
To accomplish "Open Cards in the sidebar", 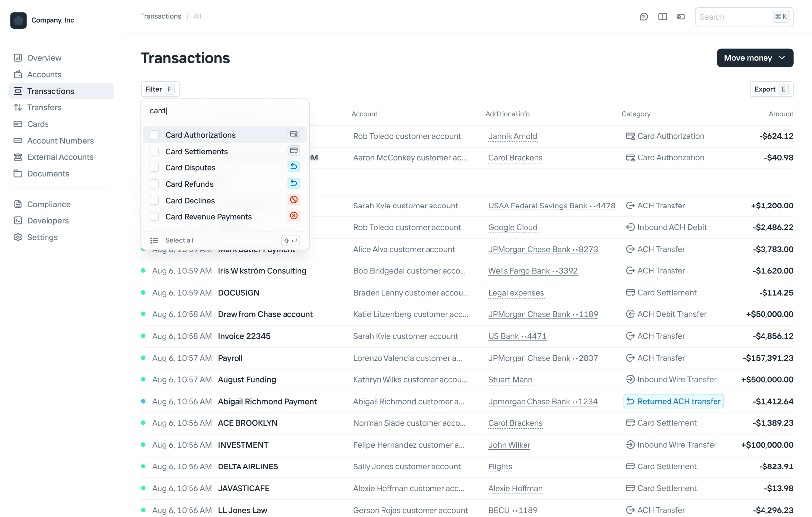I will (38, 124).
